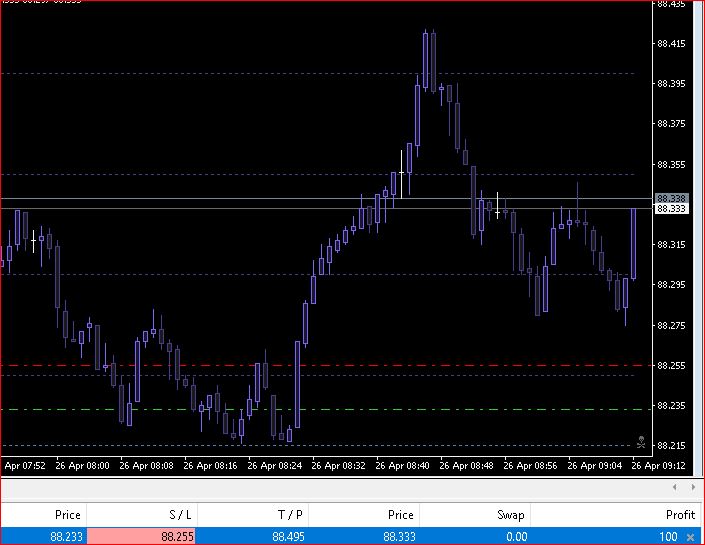Select the current price cell 88.333

399,537
